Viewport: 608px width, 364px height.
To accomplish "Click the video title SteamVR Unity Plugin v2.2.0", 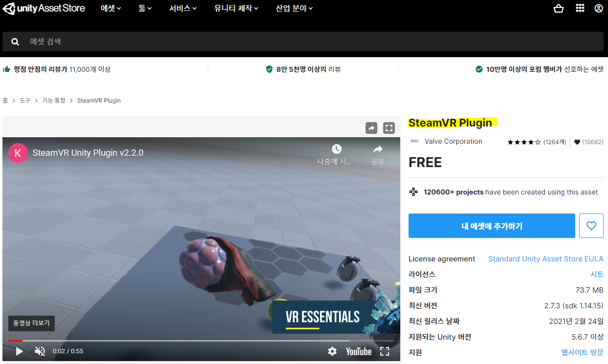I will pyautogui.click(x=88, y=153).
